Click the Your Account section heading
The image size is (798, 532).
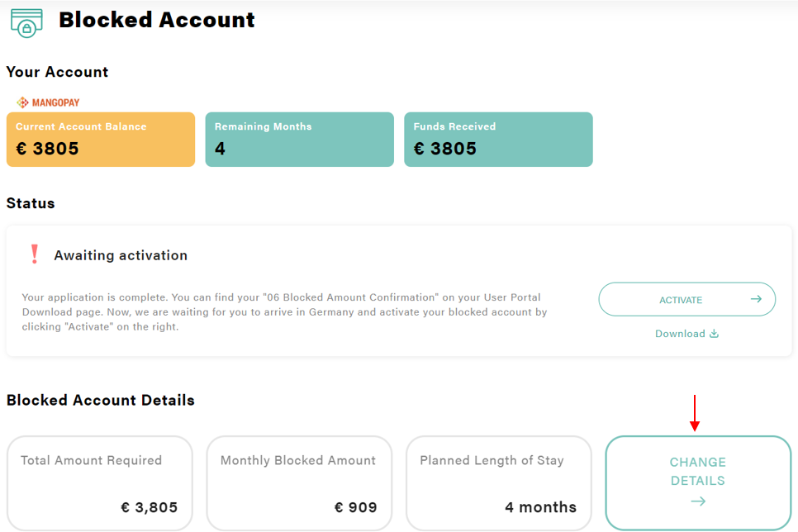pos(57,72)
